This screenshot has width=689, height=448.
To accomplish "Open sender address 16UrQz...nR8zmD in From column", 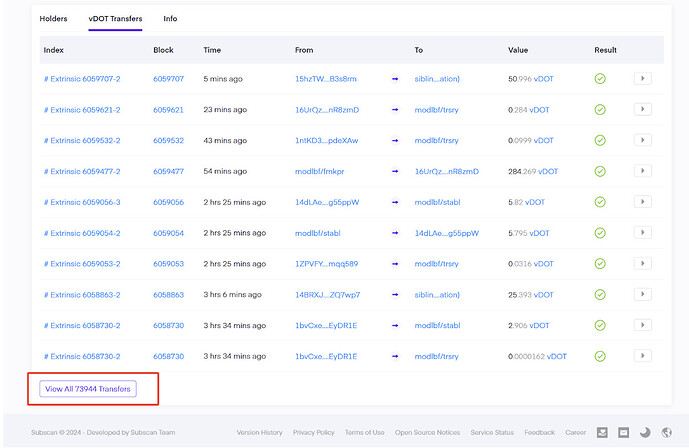I will click(x=327, y=110).
